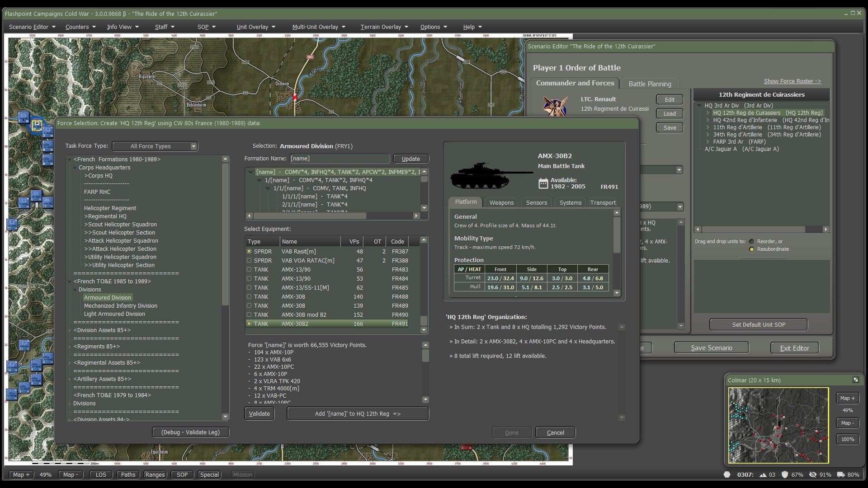The image size is (868, 488).
Task: Uncheck the VAB Rasit equipment checkbox
Action: coord(249,251)
